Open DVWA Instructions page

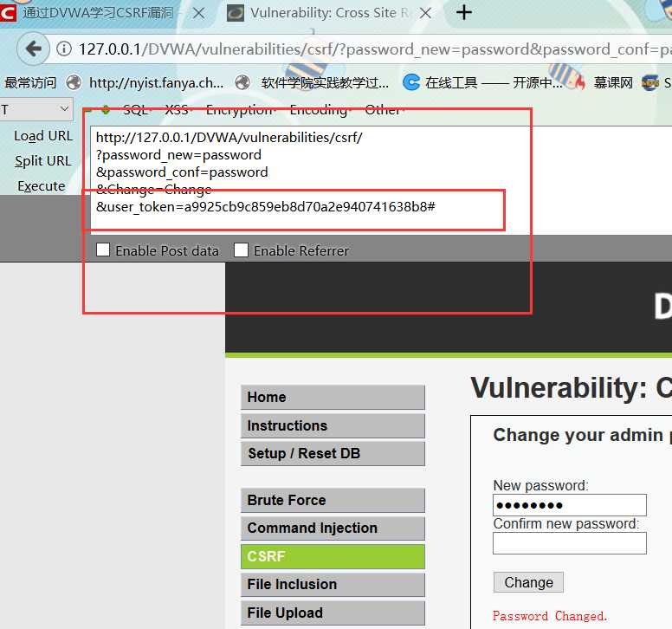333,425
